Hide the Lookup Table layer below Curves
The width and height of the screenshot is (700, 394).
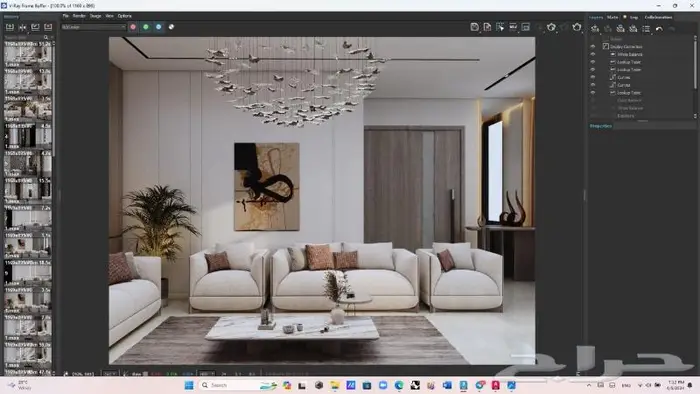593,93
